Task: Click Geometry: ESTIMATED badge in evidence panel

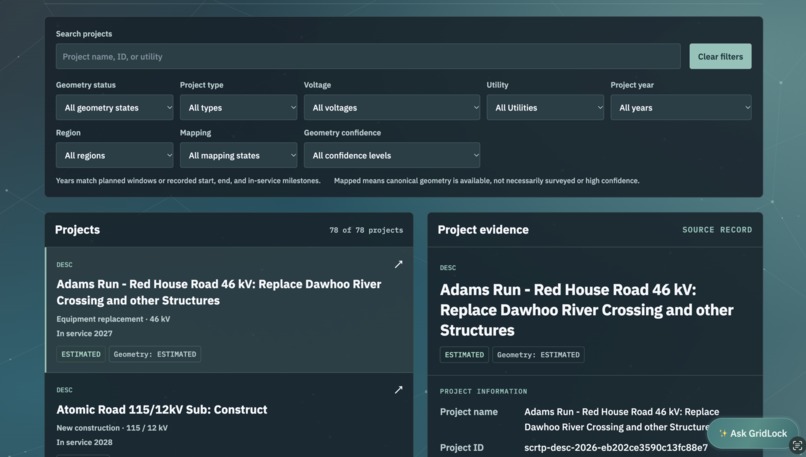Action: point(538,355)
